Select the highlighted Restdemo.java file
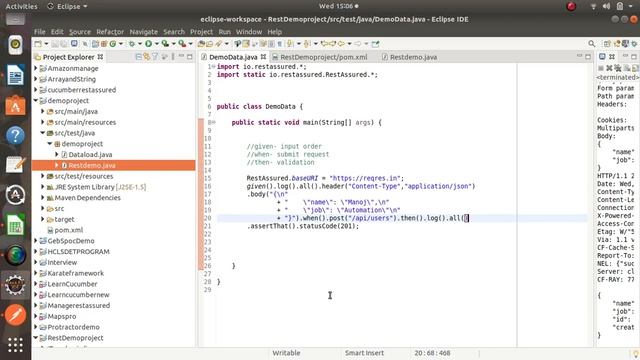 point(91,165)
